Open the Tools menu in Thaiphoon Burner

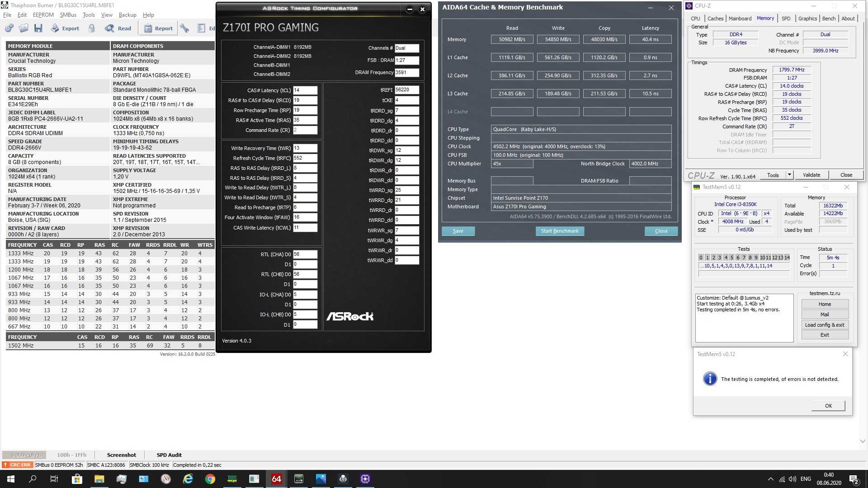[x=89, y=15]
